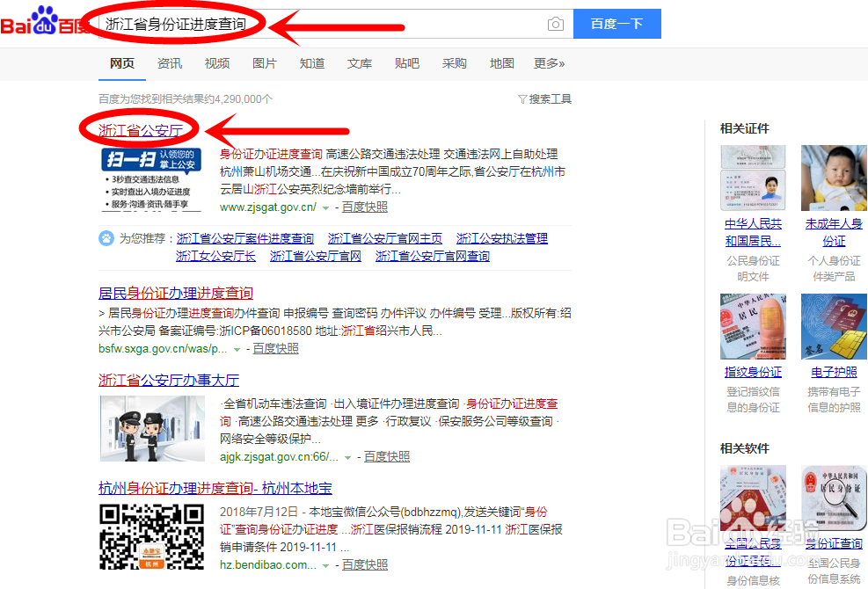This screenshot has height=589, width=868.
Task: Open the 中华人民共和国居民... link
Action: [753, 232]
